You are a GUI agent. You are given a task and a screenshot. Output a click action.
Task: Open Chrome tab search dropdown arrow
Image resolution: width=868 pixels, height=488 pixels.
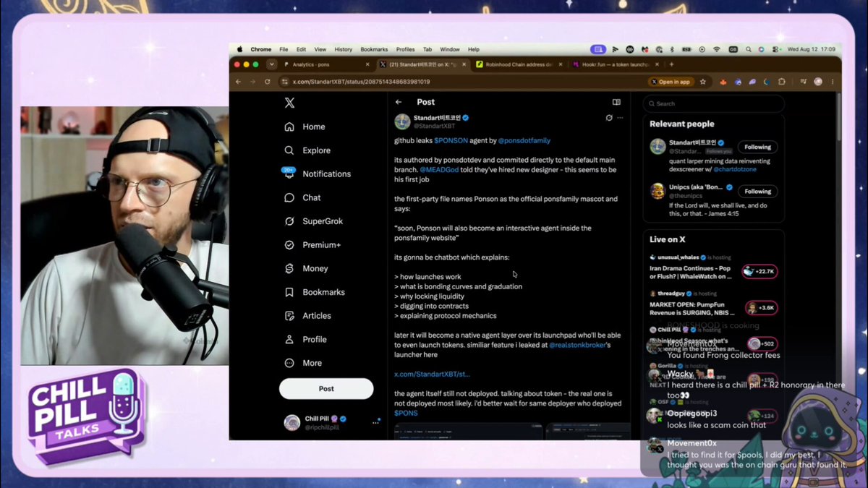[x=271, y=64]
